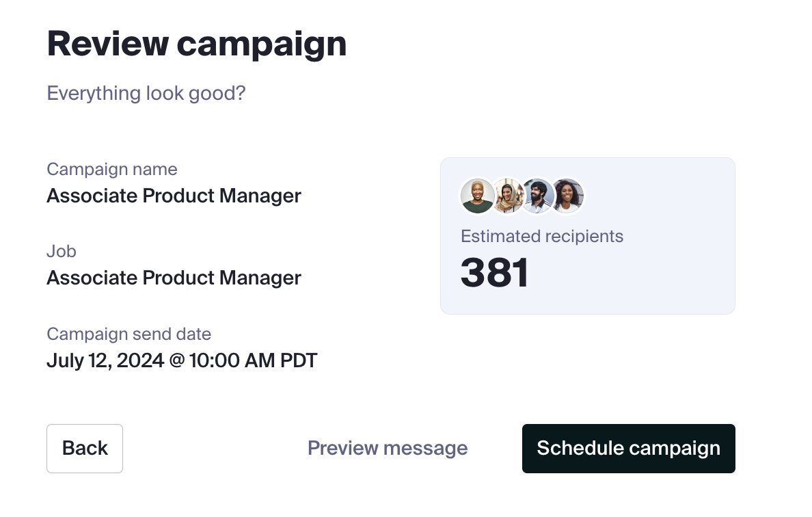Image resolution: width=812 pixels, height=517 pixels.
Task: Click the 381 recipient count
Action: (x=495, y=272)
